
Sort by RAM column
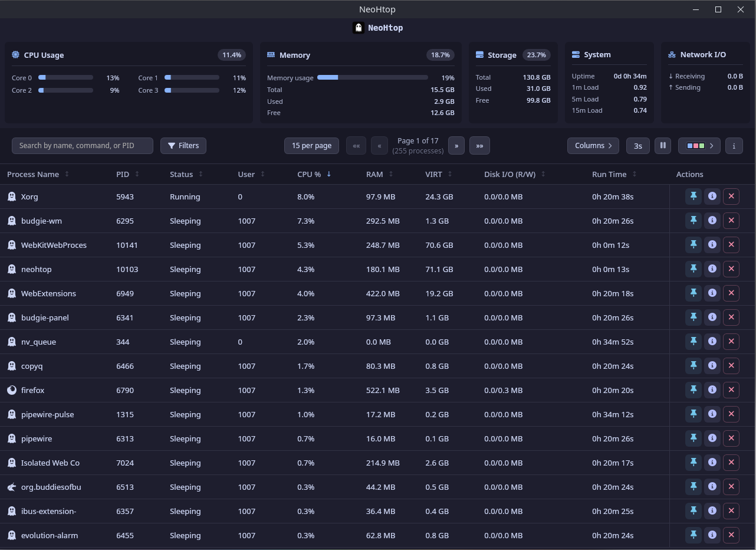tap(380, 174)
